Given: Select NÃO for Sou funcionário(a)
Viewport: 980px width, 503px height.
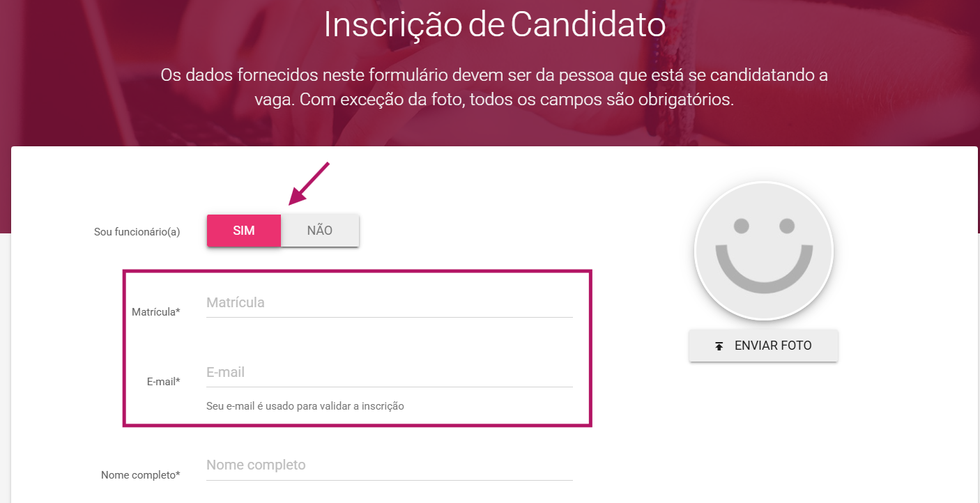Looking at the screenshot, I should coord(320,231).
